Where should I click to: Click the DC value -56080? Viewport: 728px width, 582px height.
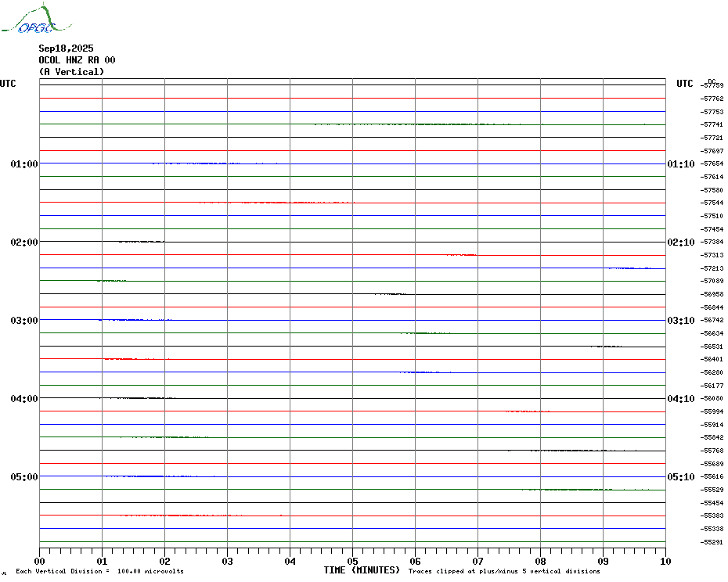[x=712, y=398]
